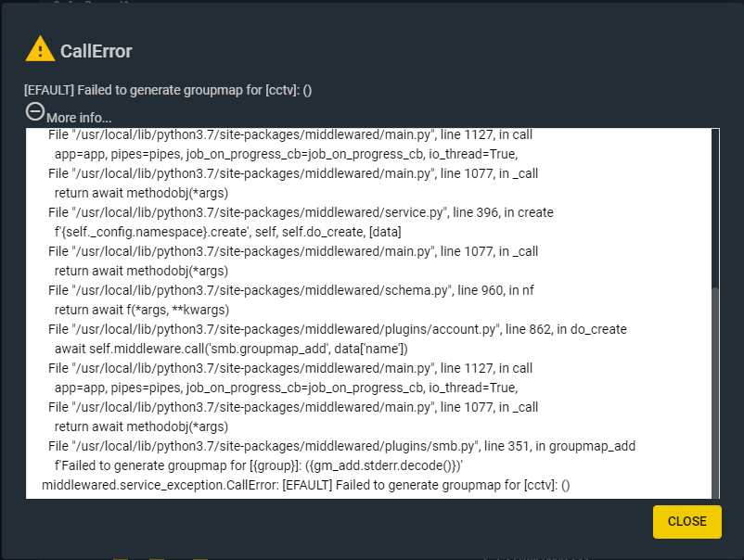
Task: Click the smb.groupmap_add middleware call line
Action: (231, 349)
